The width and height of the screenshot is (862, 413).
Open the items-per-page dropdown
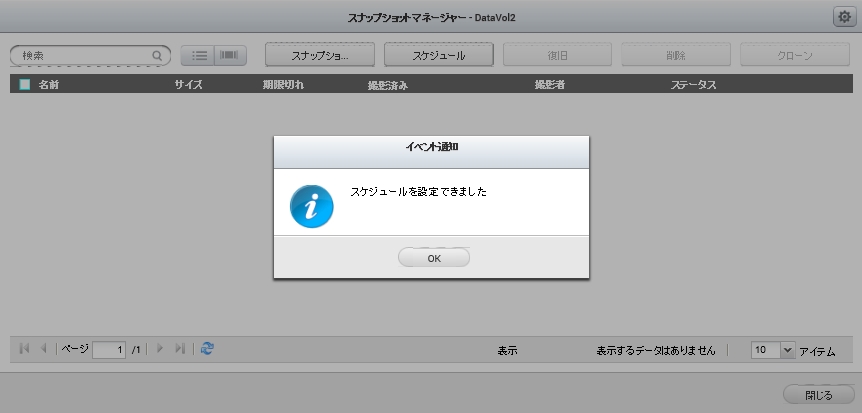(785, 350)
